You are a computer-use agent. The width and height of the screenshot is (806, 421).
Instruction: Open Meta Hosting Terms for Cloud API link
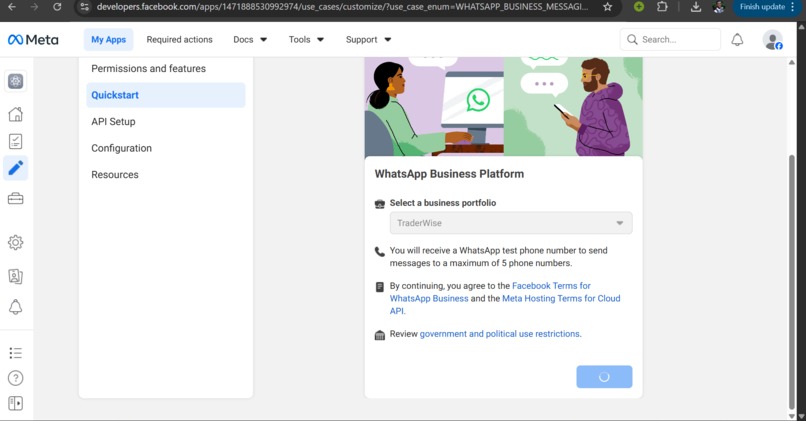pyautogui.click(x=561, y=299)
